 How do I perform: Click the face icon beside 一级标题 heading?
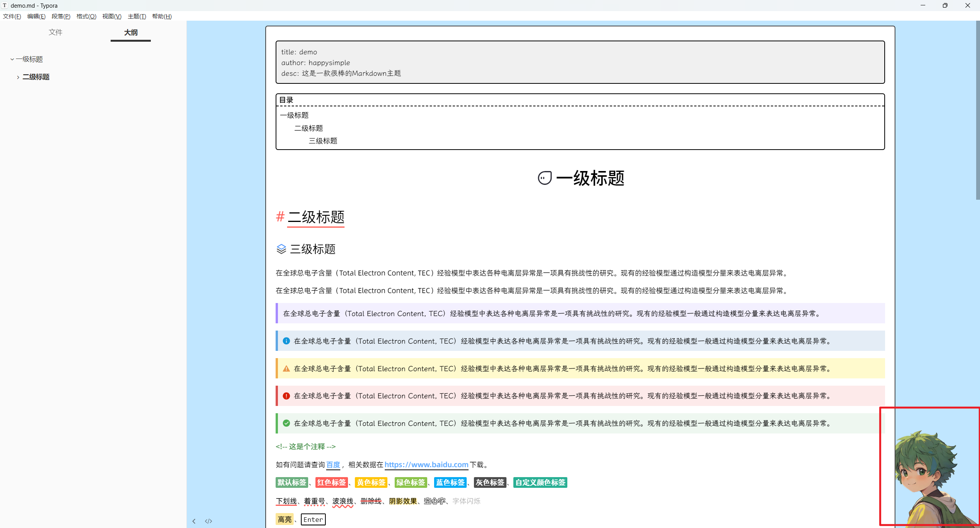pyautogui.click(x=545, y=178)
